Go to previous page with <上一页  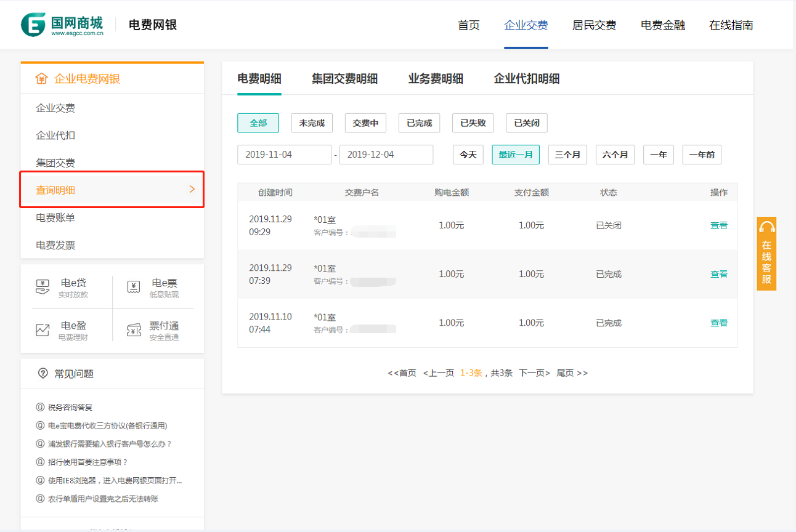439,373
